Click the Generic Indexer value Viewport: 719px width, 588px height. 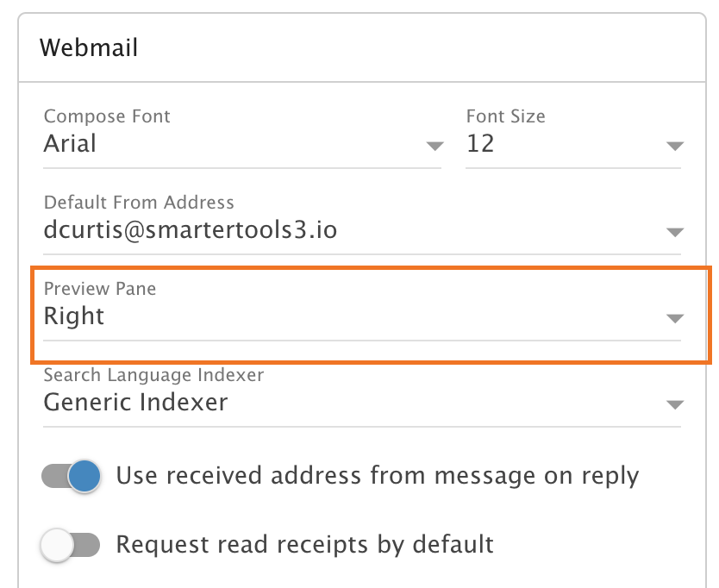click(135, 403)
